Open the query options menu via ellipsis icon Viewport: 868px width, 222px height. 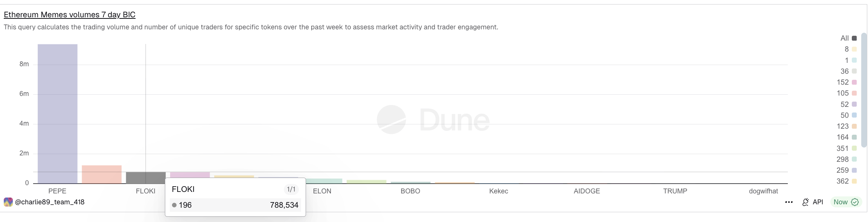click(x=788, y=202)
